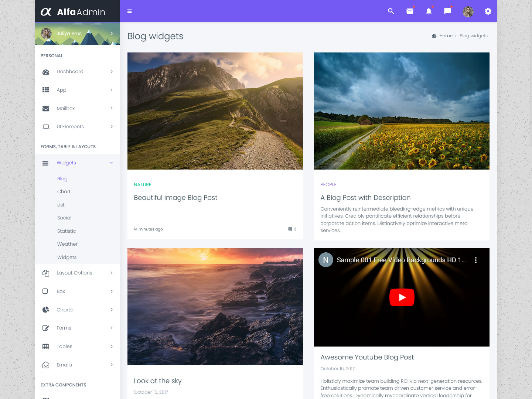The height and width of the screenshot is (399, 532).
Task: Play the Sample 001 YouTube video
Action: [402, 297]
